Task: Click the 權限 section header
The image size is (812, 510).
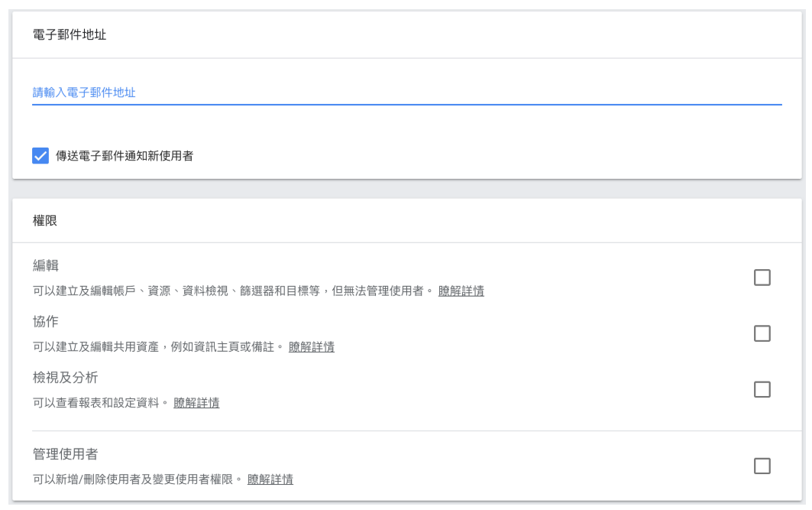Action: tap(43, 221)
